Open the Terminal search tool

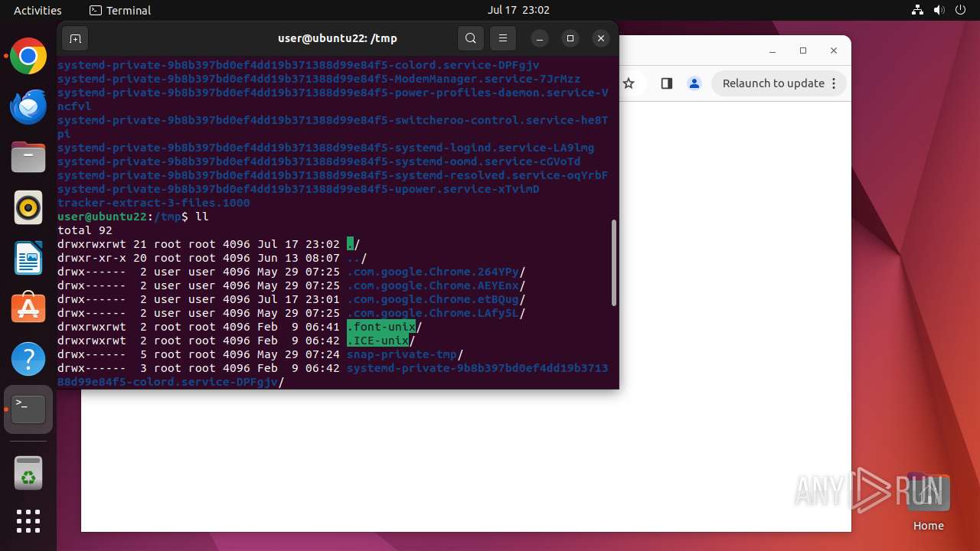click(x=471, y=38)
